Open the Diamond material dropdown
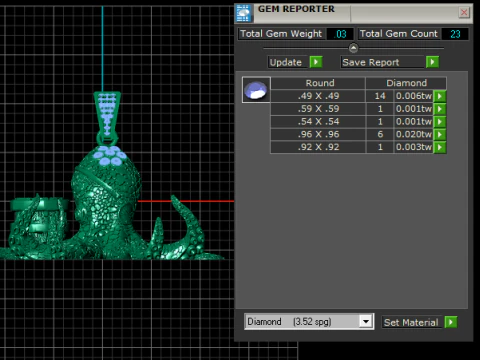 (x=366, y=322)
